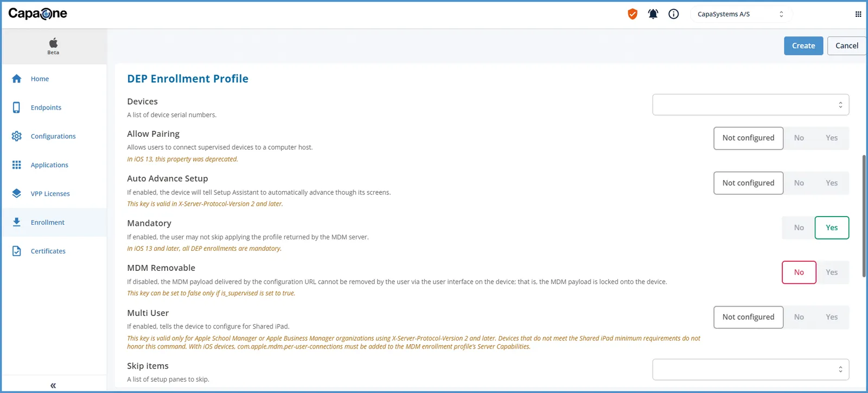Click the CapaOne logo
Viewport: 868px width, 393px height.
point(37,14)
